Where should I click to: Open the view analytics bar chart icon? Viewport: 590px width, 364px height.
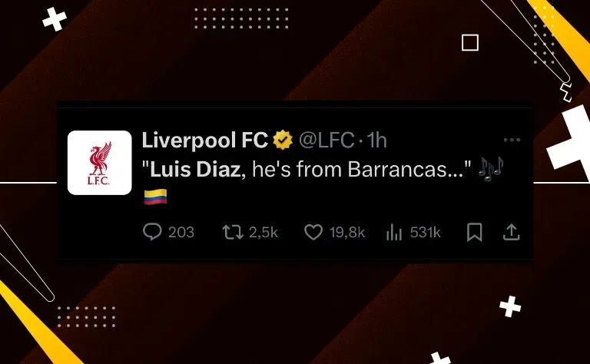point(394,232)
